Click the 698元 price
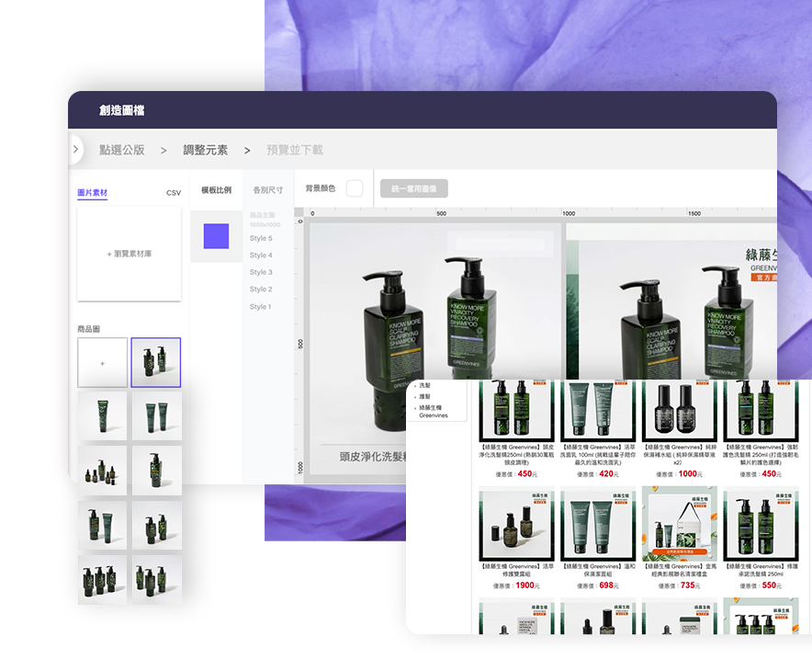The width and height of the screenshot is (812, 659). [x=609, y=585]
